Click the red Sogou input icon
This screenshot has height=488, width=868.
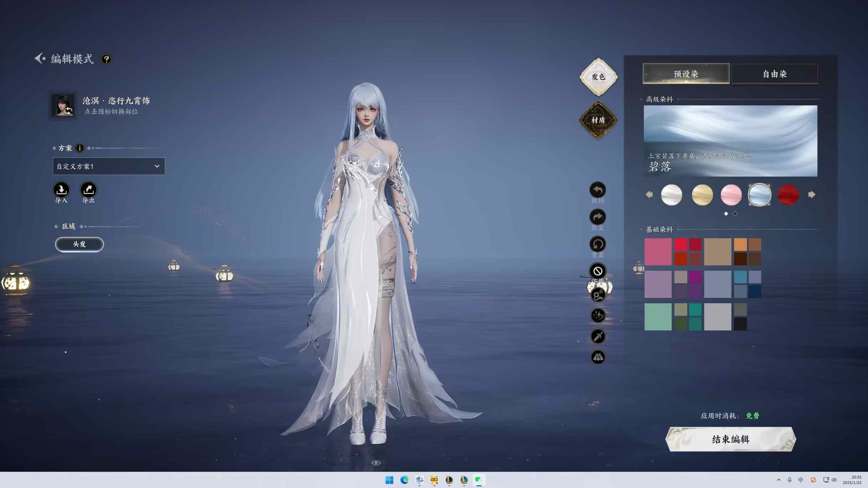[813, 480]
